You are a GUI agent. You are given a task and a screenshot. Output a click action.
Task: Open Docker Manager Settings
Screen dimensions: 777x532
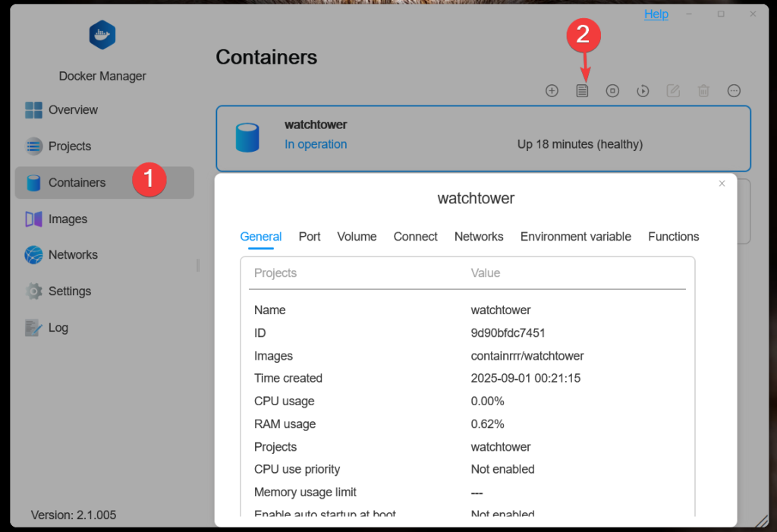pos(69,291)
